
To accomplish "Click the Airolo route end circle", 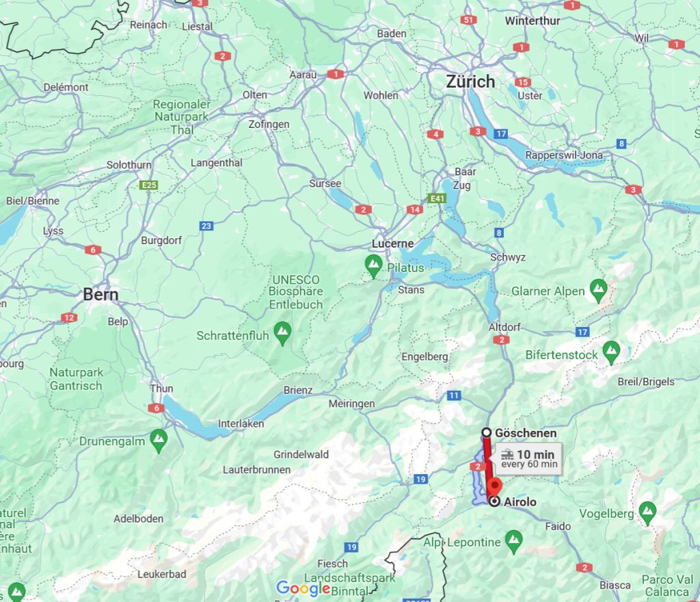I will (494, 501).
